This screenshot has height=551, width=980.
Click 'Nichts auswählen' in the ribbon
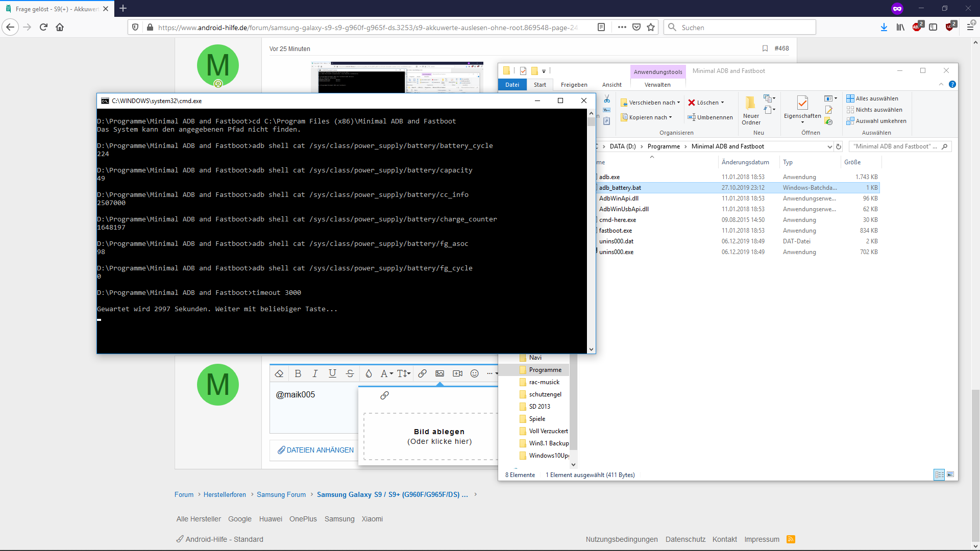[874, 110]
